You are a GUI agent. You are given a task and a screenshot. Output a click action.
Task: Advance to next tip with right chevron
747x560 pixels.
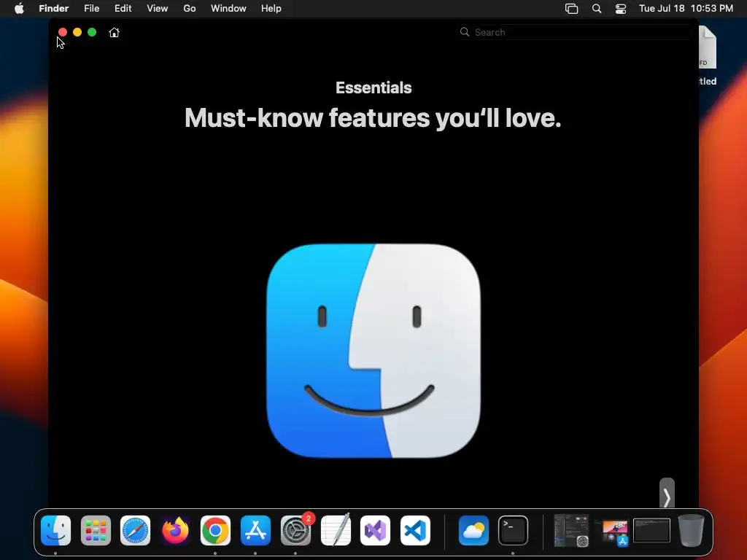pos(667,495)
